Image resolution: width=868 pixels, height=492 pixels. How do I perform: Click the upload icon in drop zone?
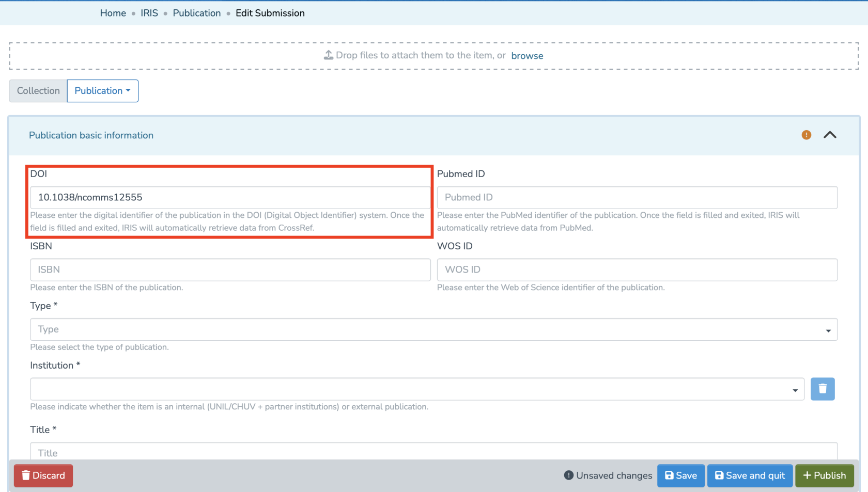click(x=329, y=55)
